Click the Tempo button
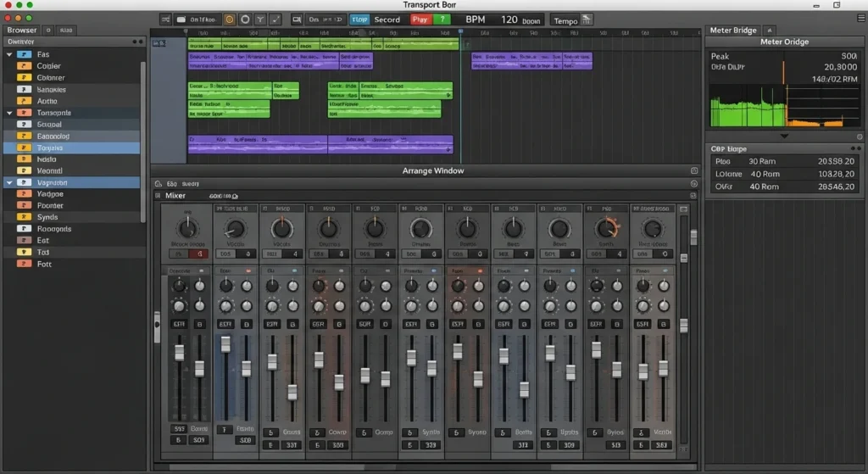The height and width of the screenshot is (474, 868). [x=565, y=20]
